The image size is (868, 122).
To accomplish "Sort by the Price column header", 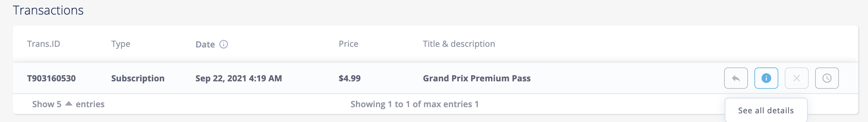I will [348, 44].
